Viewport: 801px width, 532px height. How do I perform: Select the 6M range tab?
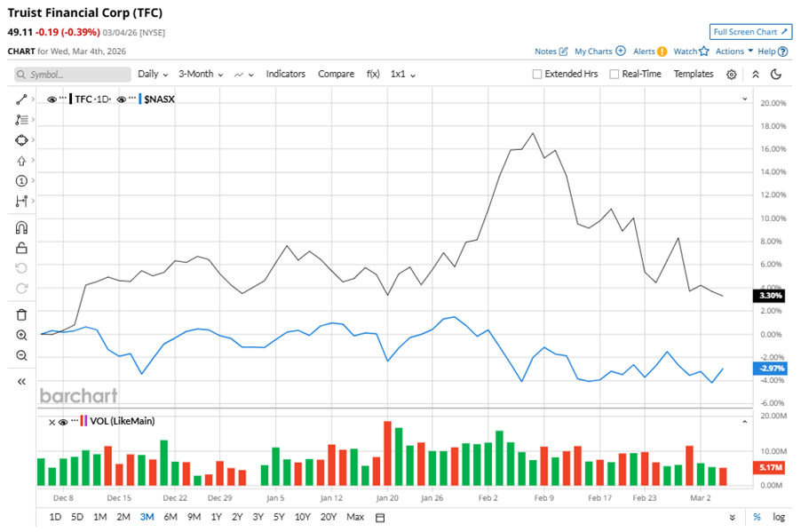pyautogui.click(x=171, y=517)
